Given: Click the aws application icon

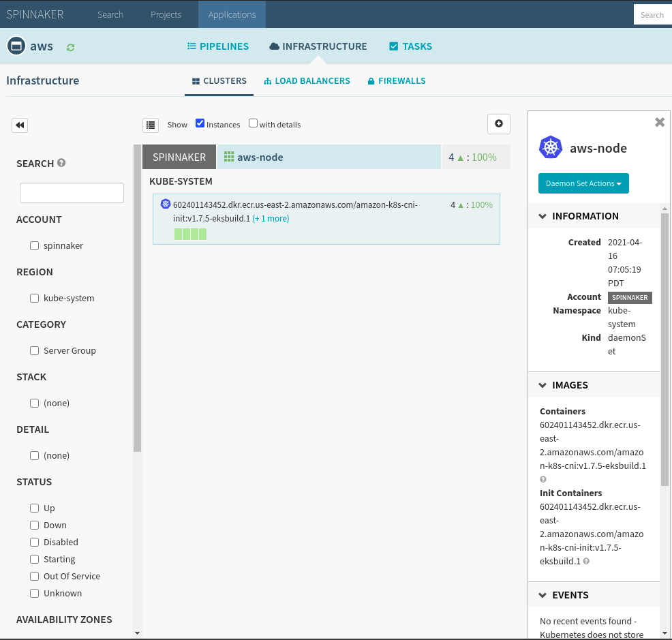Looking at the screenshot, I should pos(16,46).
